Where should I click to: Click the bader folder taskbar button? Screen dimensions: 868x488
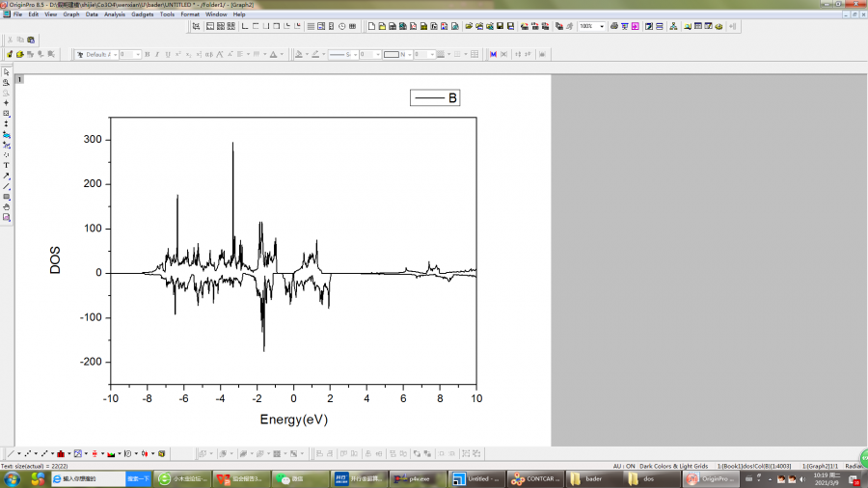point(592,478)
